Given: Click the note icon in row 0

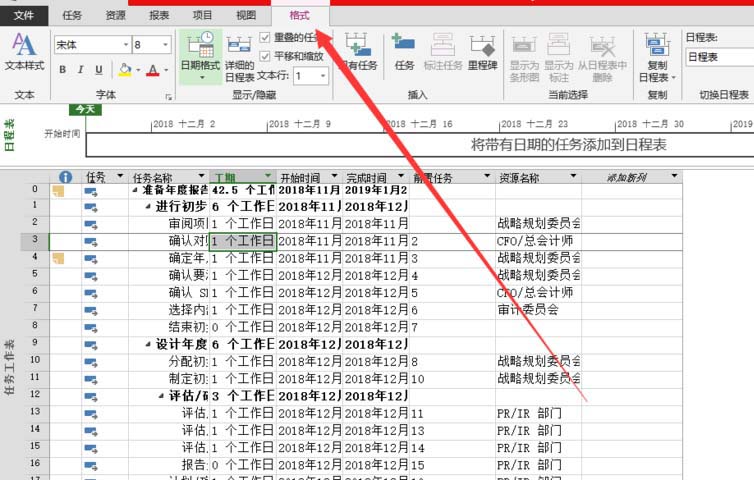Looking at the screenshot, I should coord(58,191).
